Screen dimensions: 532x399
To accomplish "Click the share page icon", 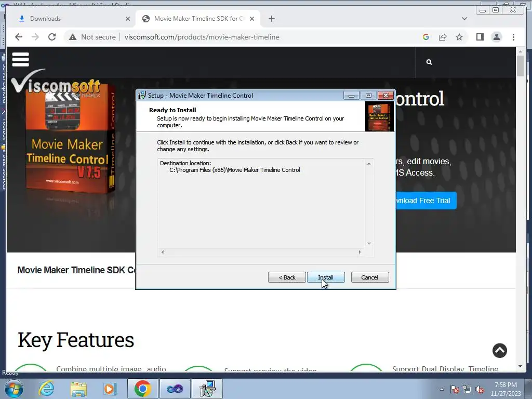I will point(443,37).
